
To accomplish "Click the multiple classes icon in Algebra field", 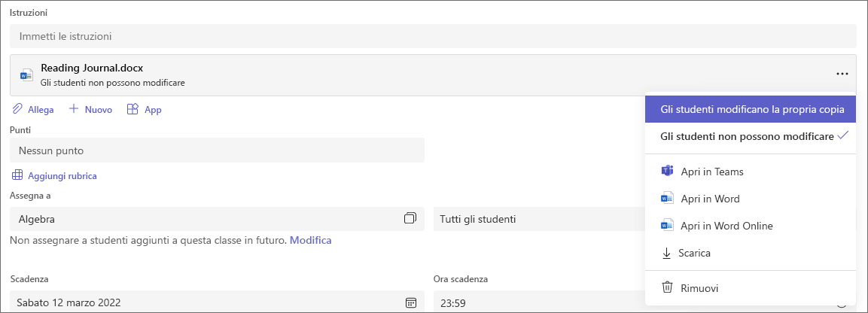I will point(410,218).
